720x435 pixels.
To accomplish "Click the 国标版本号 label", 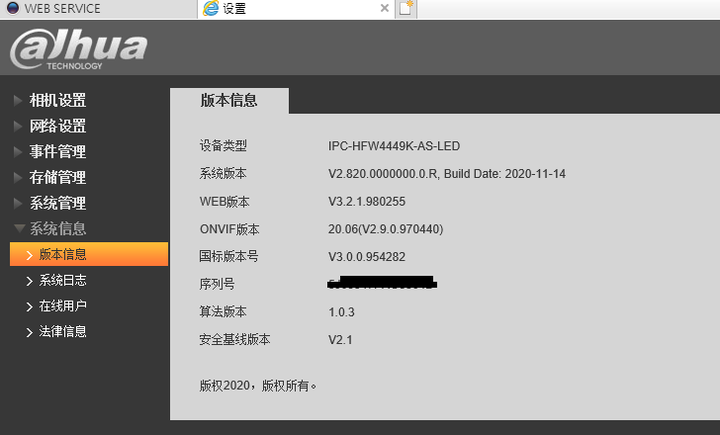I will pyautogui.click(x=229, y=256).
